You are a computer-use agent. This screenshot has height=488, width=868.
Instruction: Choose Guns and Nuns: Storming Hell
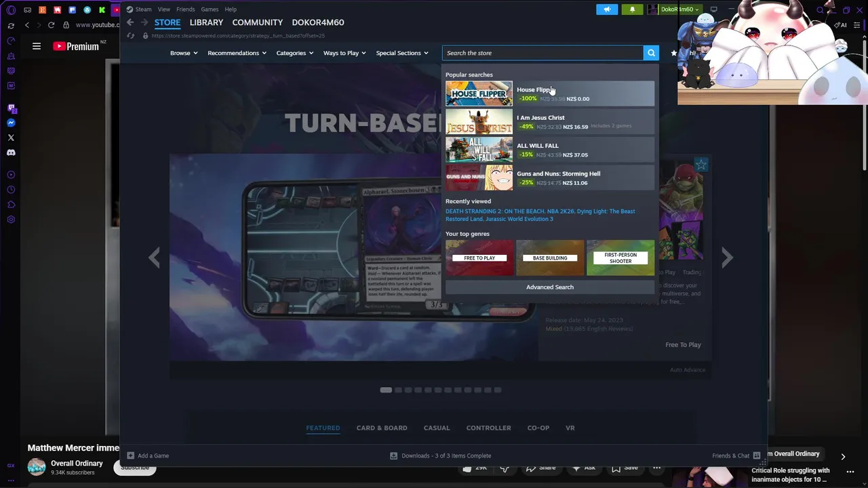[550, 178]
